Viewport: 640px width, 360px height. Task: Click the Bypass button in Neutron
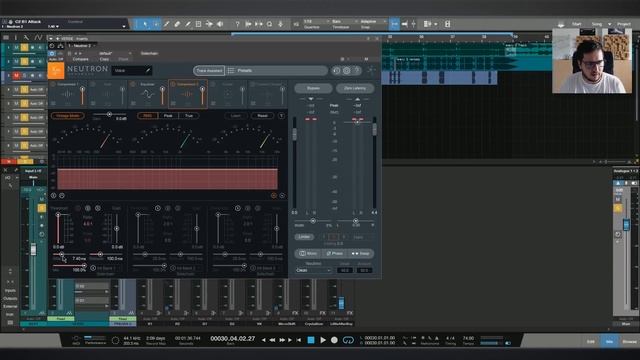coord(313,88)
